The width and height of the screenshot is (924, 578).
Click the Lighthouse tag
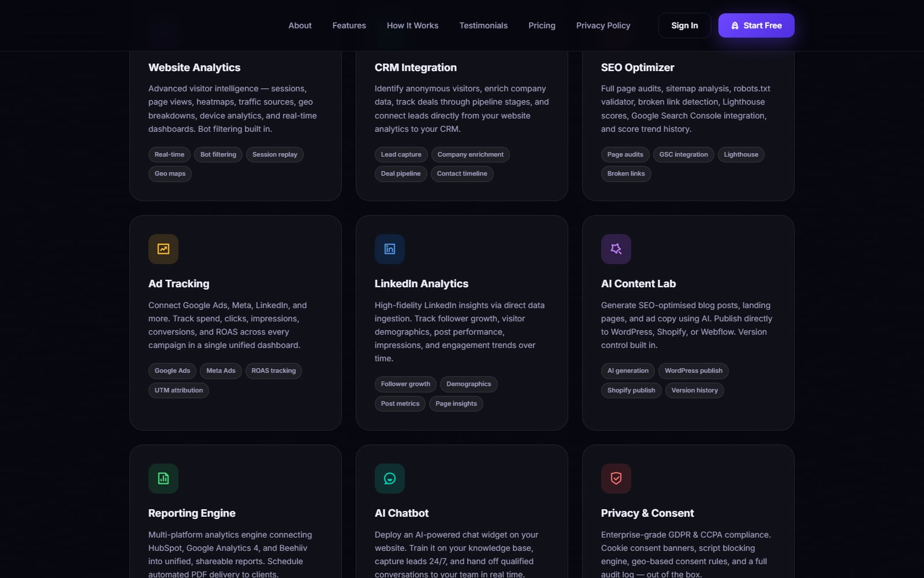coord(741,154)
